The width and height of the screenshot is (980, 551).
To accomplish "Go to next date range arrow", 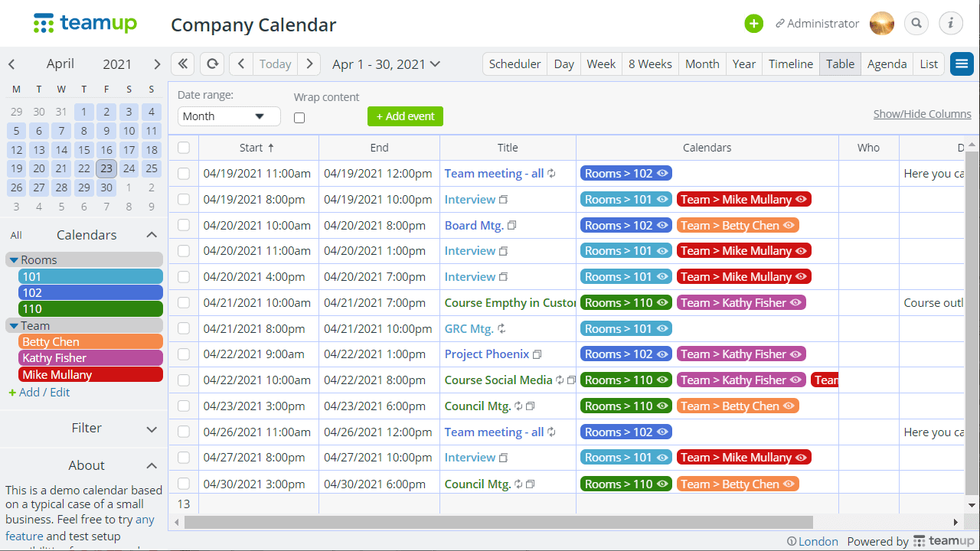I will tap(309, 64).
